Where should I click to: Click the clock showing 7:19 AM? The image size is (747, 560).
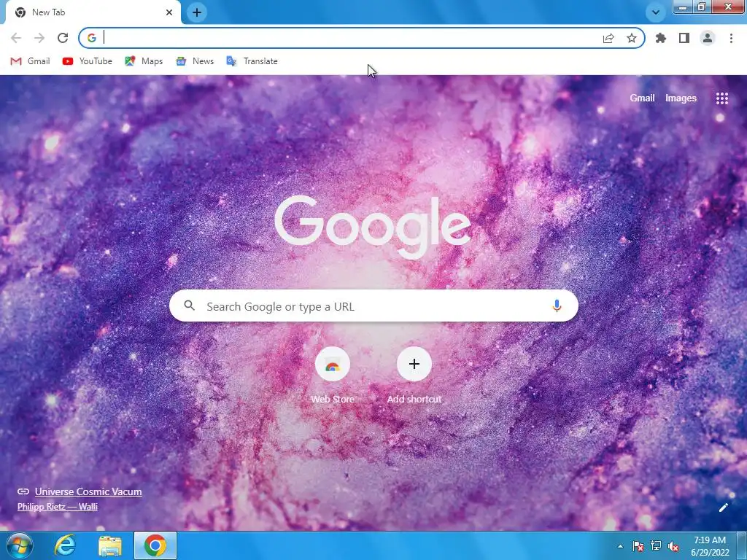(x=710, y=546)
